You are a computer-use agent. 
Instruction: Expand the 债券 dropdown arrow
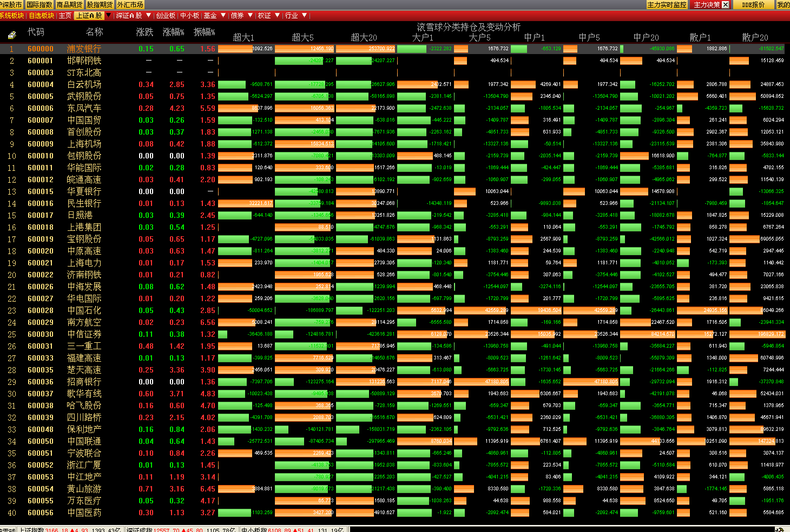pyautogui.click(x=249, y=15)
